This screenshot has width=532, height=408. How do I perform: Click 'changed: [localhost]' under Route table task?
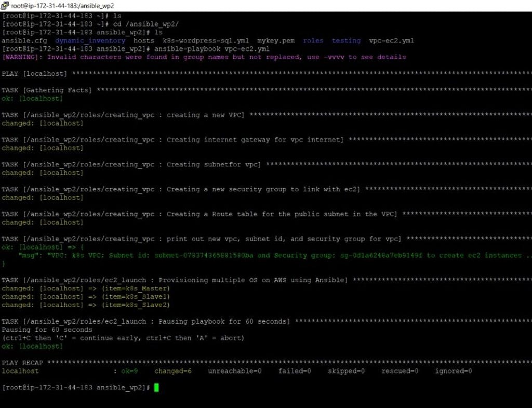click(x=43, y=222)
